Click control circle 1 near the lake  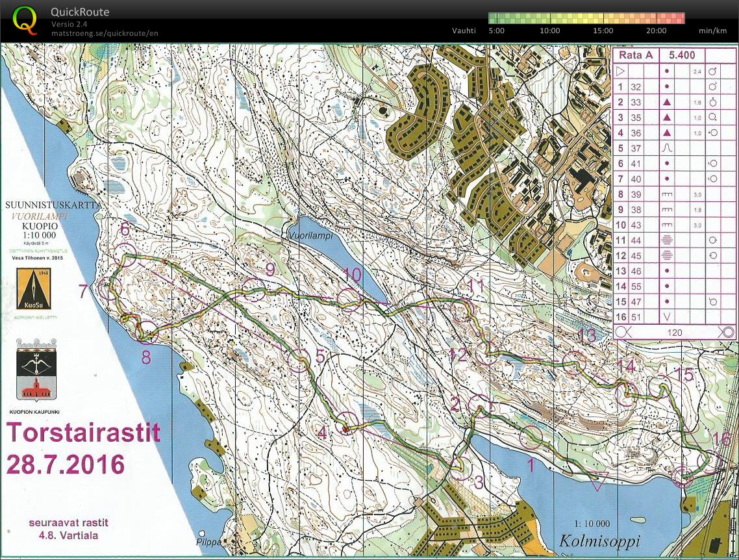point(532,438)
